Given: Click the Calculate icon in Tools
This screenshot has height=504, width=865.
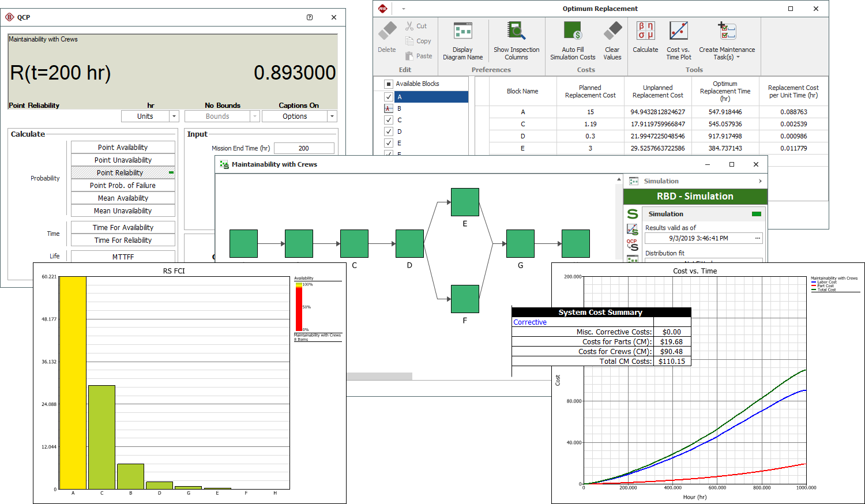Looking at the screenshot, I should coord(645,31).
